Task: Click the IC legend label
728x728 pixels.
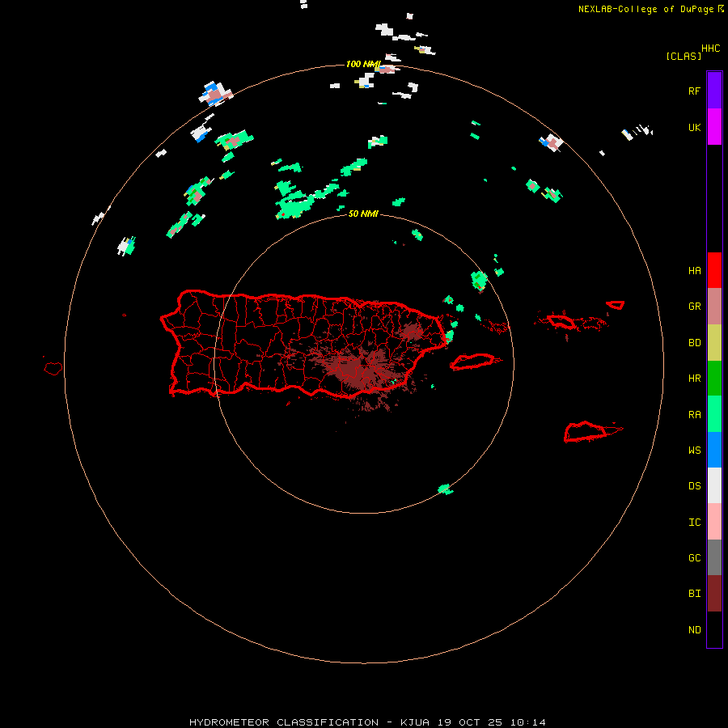Action: [x=694, y=523]
